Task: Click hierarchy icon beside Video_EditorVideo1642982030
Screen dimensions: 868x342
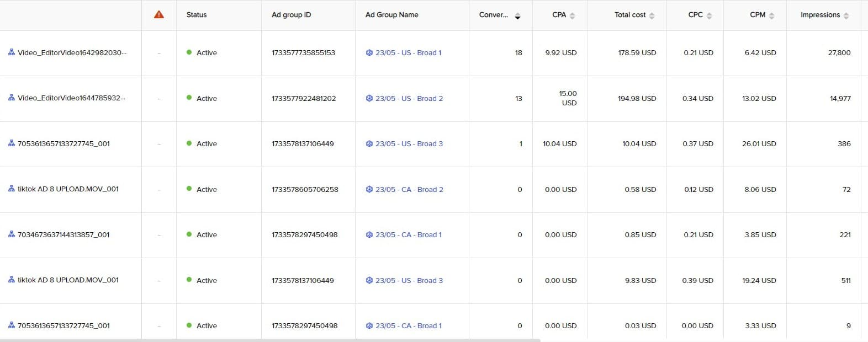Action: (x=12, y=52)
